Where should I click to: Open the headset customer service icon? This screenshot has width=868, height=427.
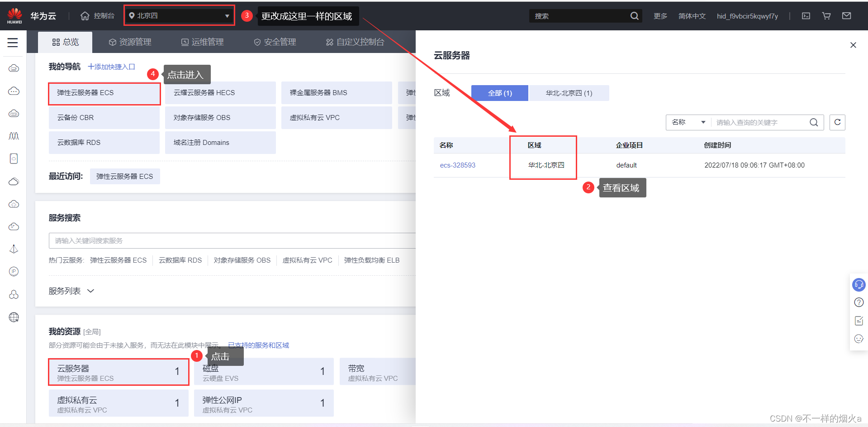pyautogui.click(x=859, y=284)
